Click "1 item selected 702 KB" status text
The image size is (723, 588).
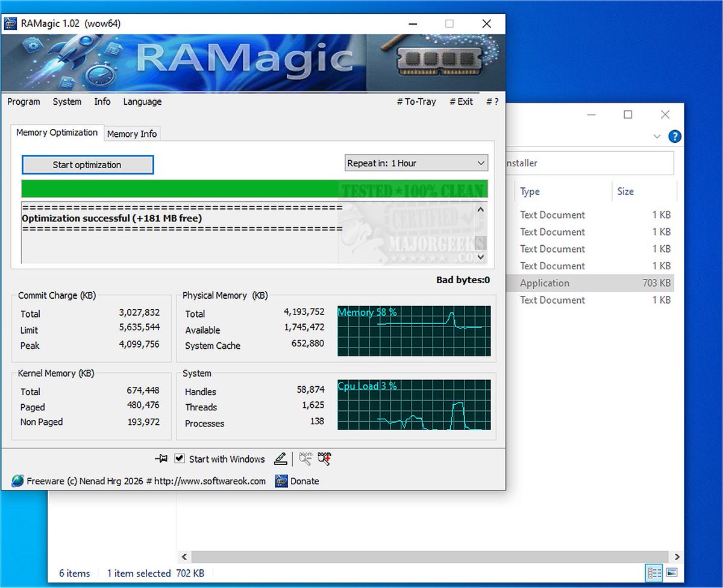(x=155, y=573)
